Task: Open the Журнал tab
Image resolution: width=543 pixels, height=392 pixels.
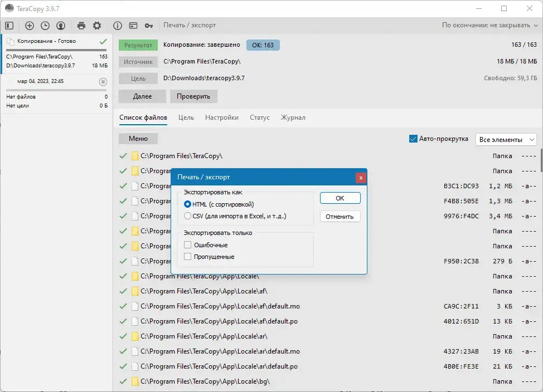Action: [293, 117]
